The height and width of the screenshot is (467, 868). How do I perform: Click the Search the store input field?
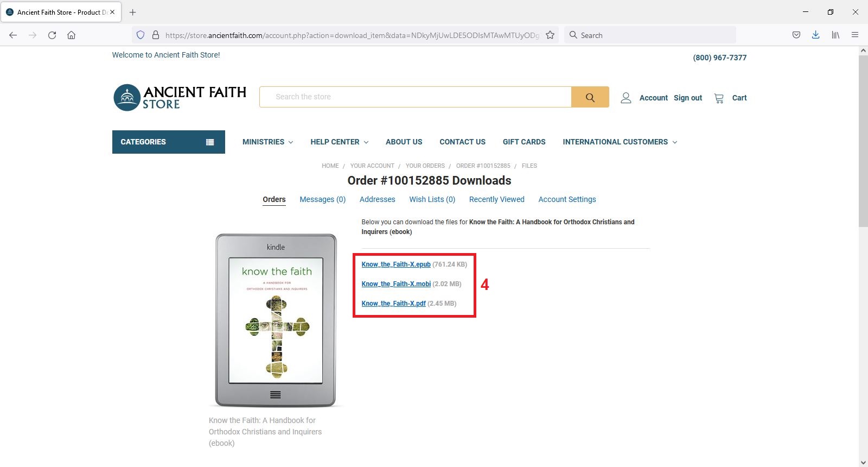pos(415,97)
